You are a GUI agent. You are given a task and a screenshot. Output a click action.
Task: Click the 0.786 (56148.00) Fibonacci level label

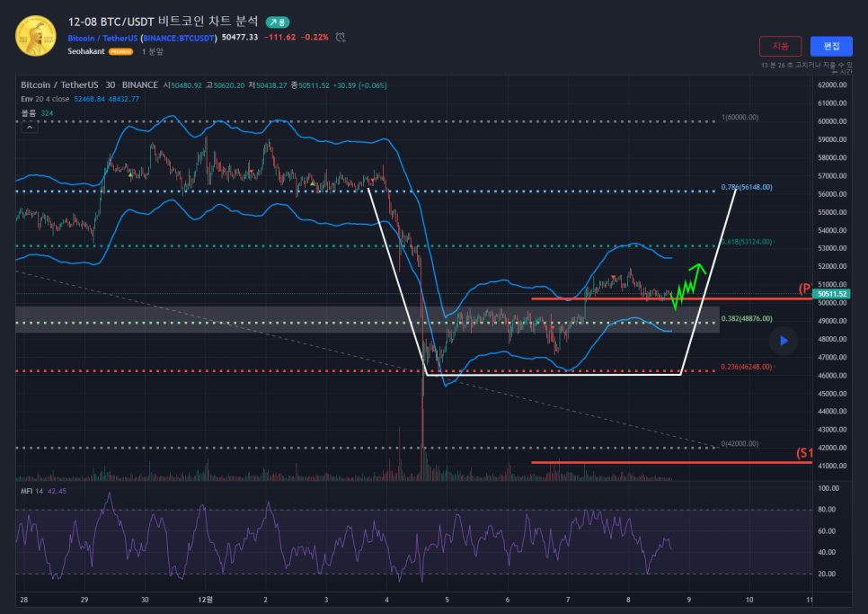point(746,188)
